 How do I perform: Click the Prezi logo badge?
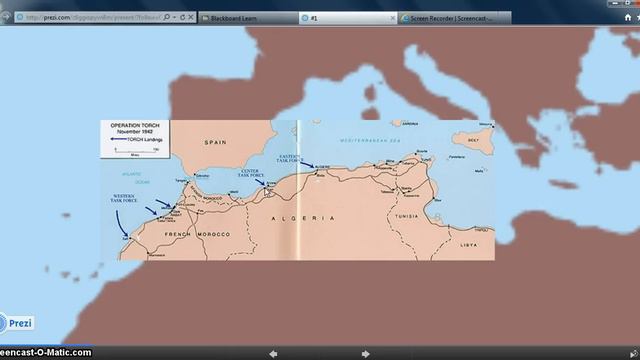tap(16, 323)
